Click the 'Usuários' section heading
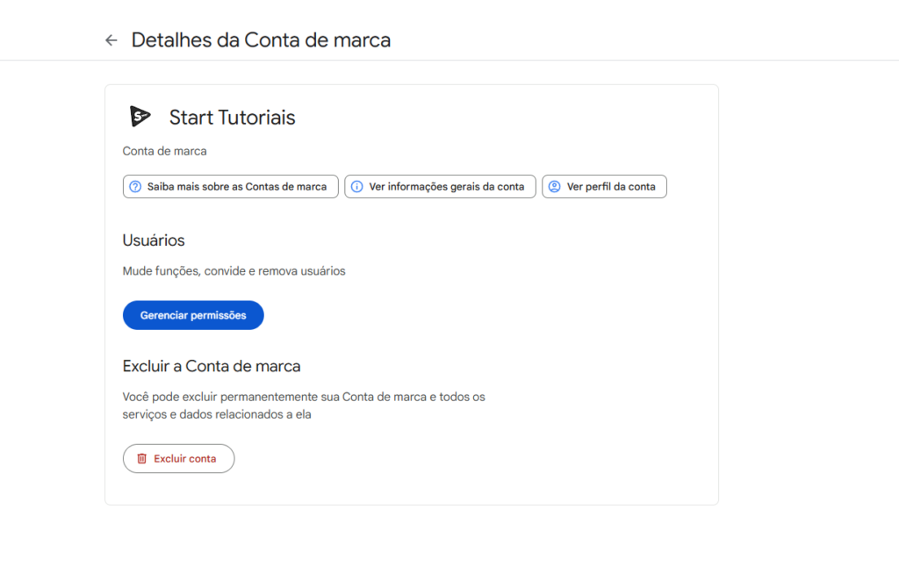 coord(154,240)
